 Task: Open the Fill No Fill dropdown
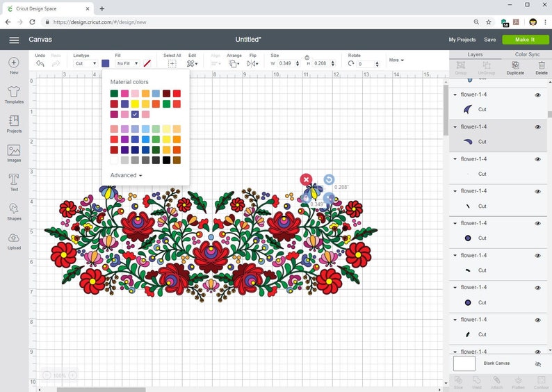click(127, 63)
